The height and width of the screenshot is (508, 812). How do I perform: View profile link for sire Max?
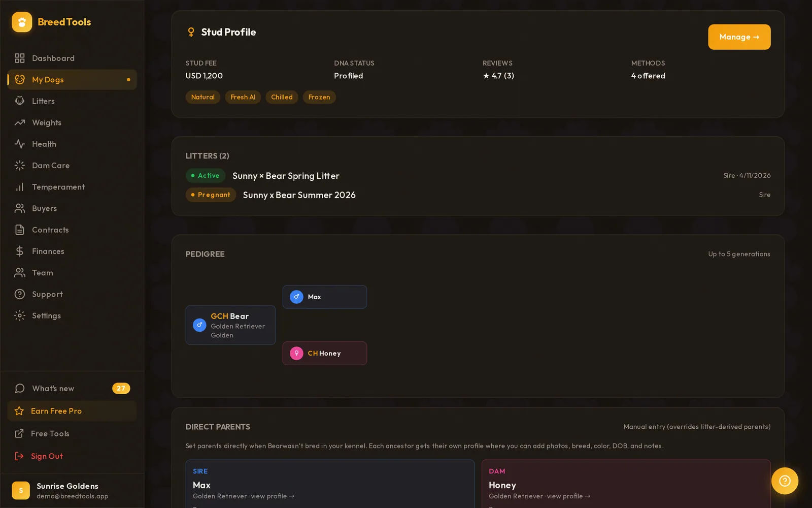[x=273, y=496]
